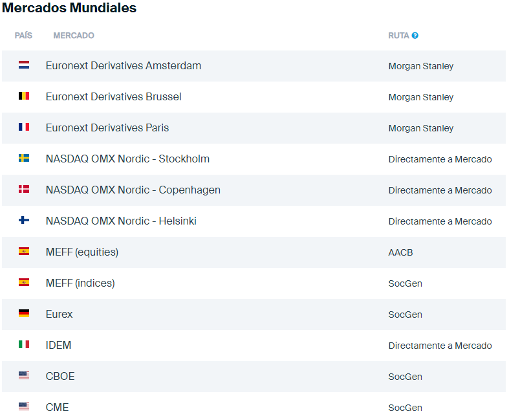Click the Finland flag icon
The width and height of the screenshot is (509, 420).
point(24,221)
